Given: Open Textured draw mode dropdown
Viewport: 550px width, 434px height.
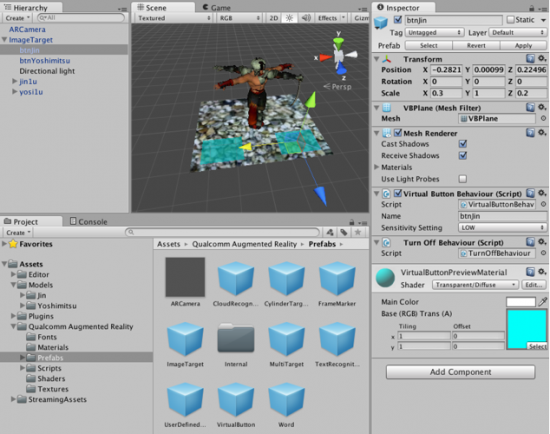Looking at the screenshot, I should pyautogui.click(x=174, y=18).
